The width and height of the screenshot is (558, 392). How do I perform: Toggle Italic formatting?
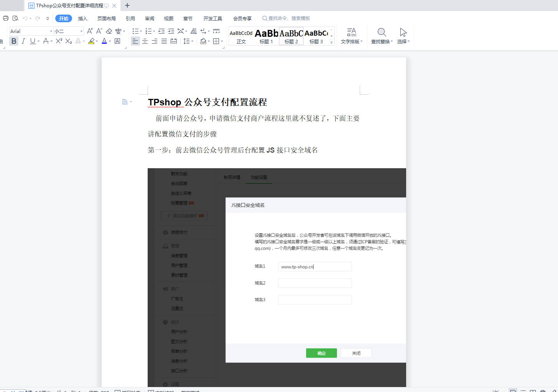(x=23, y=41)
